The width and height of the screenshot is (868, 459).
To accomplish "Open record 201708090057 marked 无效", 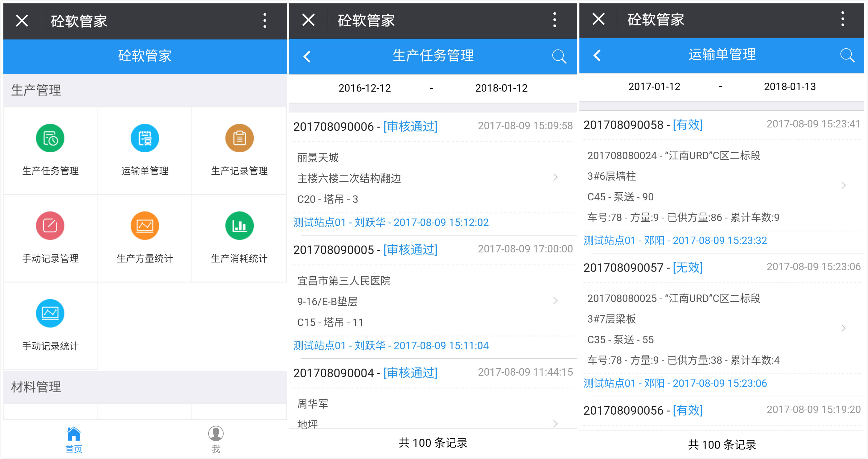I will coord(642,268).
